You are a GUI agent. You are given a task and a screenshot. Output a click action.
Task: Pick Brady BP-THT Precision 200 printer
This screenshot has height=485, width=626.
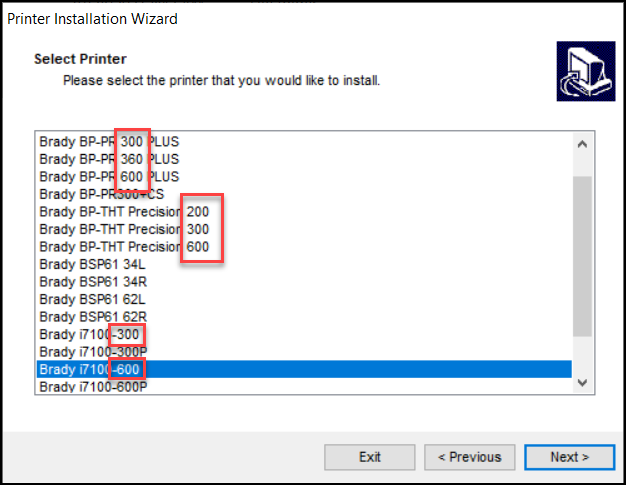[125, 211]
